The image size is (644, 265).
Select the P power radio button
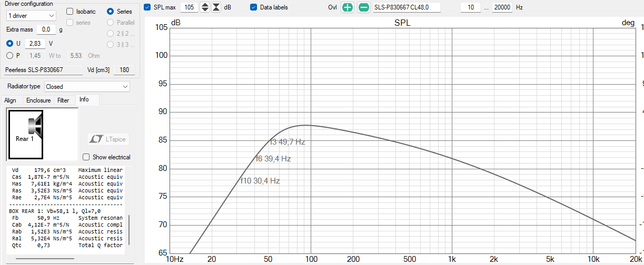(x=9, y=55)
